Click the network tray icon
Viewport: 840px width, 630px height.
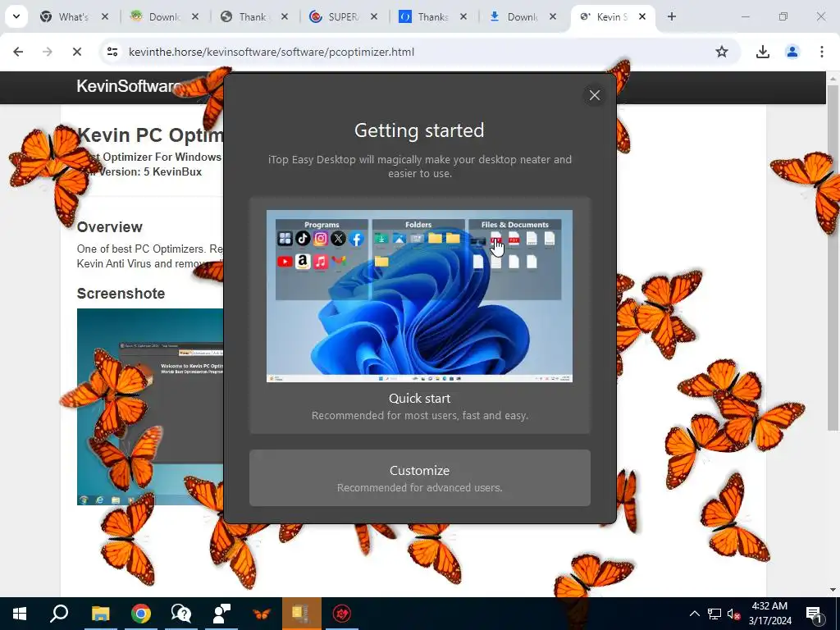tap(714, 614)
